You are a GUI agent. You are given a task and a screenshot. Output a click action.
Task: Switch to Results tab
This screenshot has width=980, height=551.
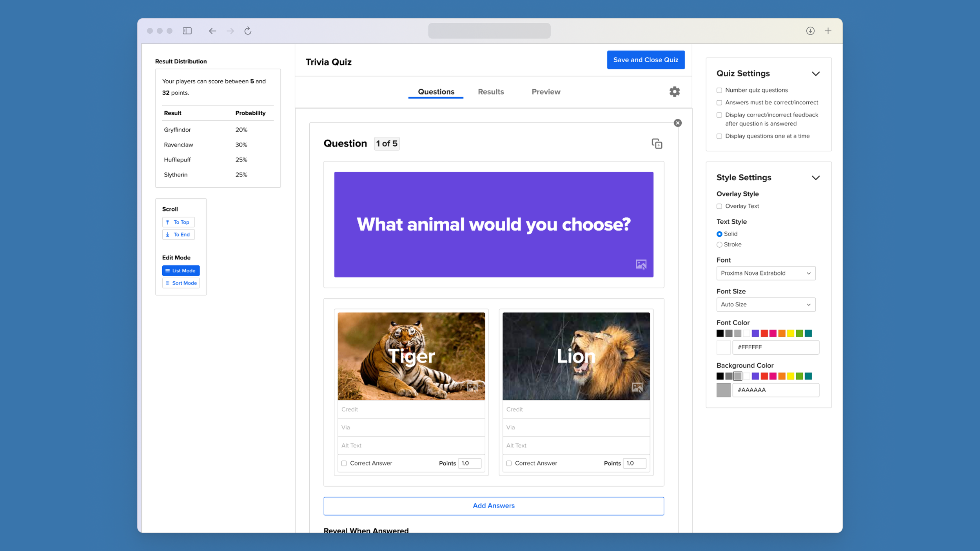[x=491, y=92]
